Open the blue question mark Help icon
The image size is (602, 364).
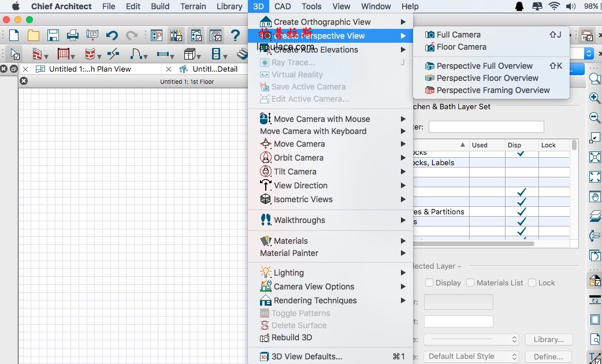point(235,35)
